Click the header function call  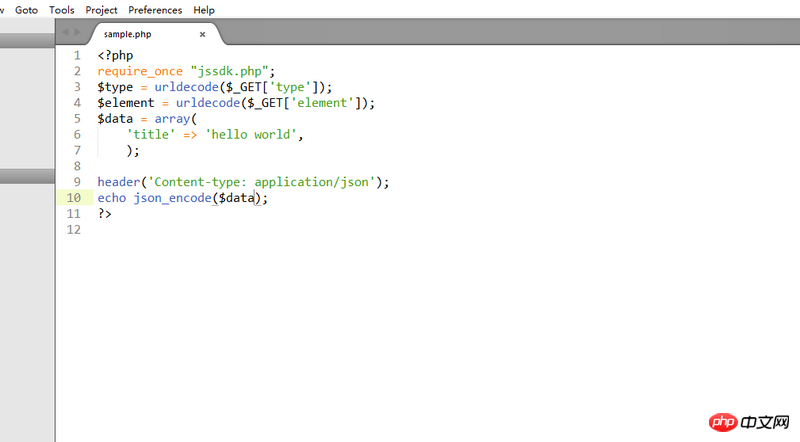[119, 182]
